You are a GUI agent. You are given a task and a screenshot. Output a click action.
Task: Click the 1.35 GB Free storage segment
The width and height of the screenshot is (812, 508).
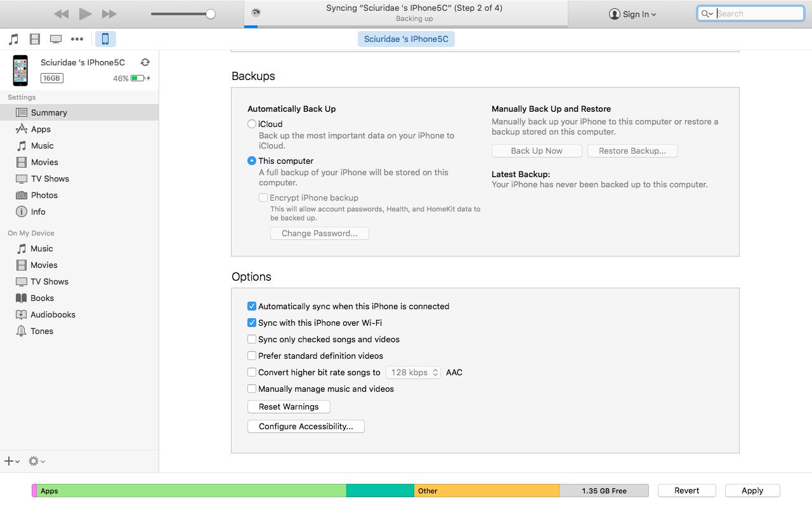(x=604, y=490)
